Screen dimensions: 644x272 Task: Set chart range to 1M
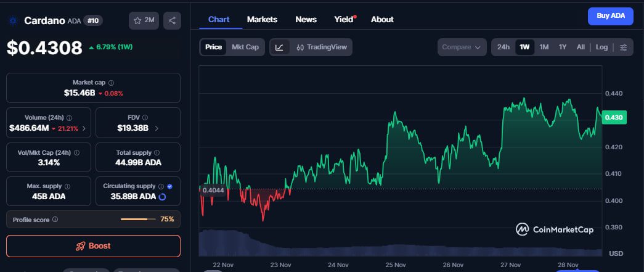(x=544, y=47)
